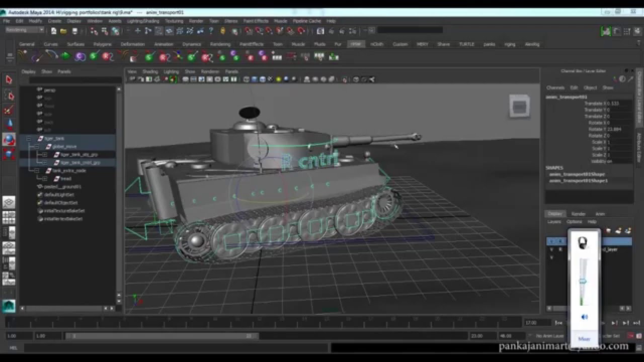
Task: Expand the tread node in Outliner
Action: [x=44, y=178]
